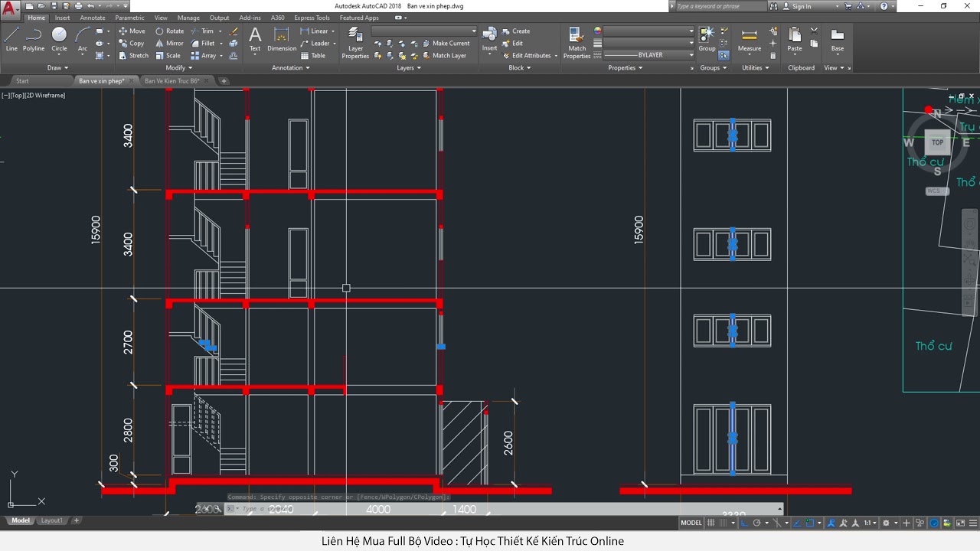The width and height of the screenshot is (980, 551).
Task: Select the Polyline tool
Action: tap(34, 38)
